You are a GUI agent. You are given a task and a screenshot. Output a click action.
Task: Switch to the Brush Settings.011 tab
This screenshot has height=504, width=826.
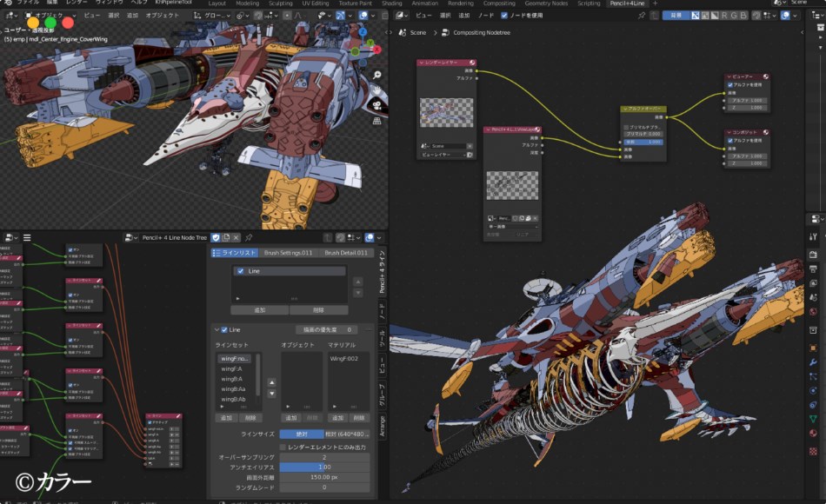pyautogui.click(x=287, y=252)
